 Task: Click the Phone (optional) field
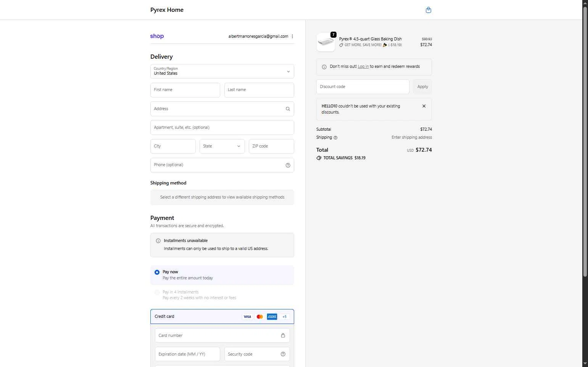[222, 165]
